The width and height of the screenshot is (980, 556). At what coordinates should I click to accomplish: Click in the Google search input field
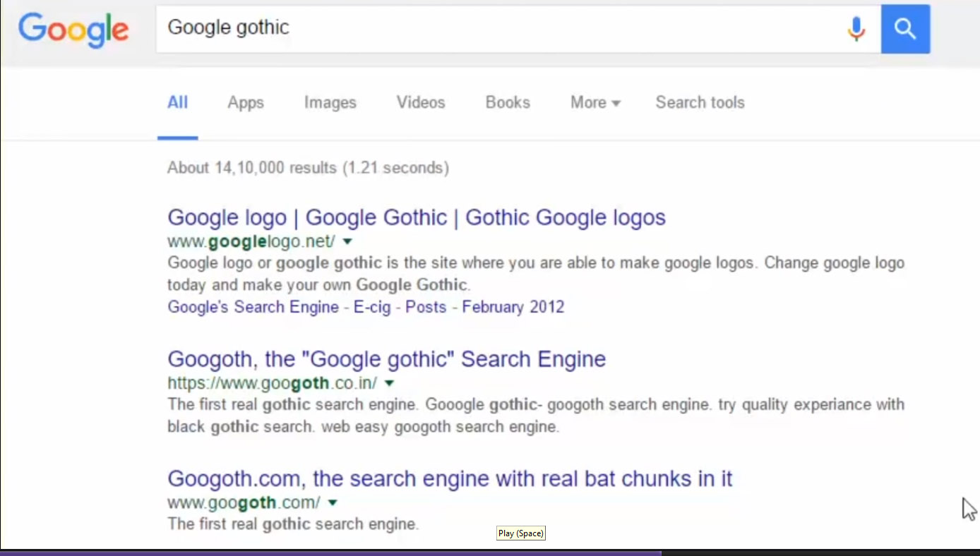click(x=494, y=28)
